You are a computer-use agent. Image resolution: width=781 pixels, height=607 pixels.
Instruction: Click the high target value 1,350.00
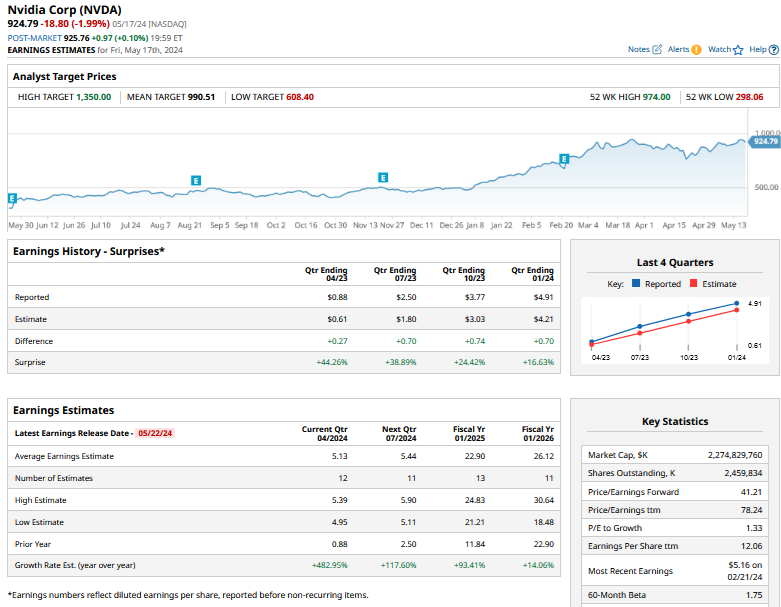pos(94,97)
